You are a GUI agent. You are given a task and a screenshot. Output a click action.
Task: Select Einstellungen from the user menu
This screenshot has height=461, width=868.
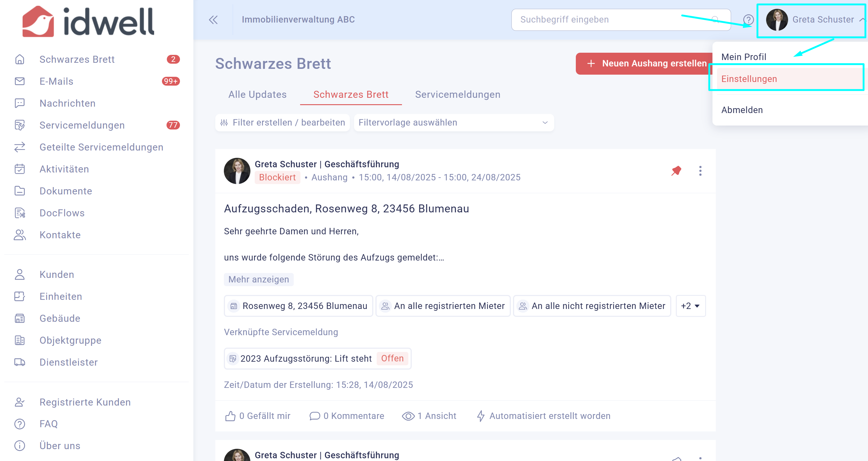749,79
